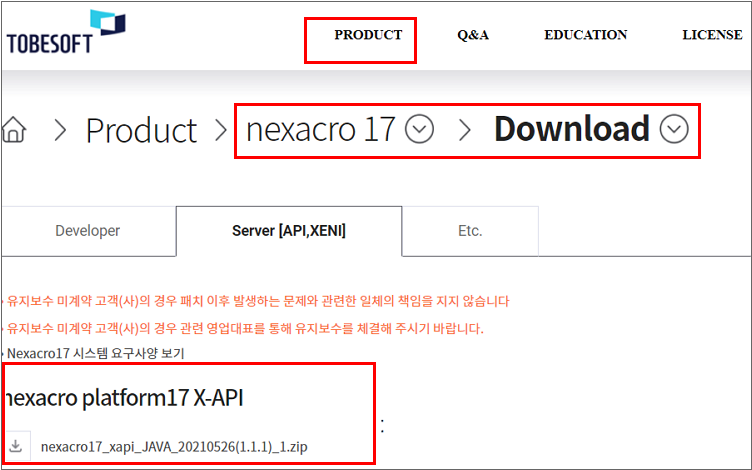Go to home via breadcrumb house icon
Image resolution: width=752 pixels, height=470 pixels.
pyautogui.click(x=12, y=130)
